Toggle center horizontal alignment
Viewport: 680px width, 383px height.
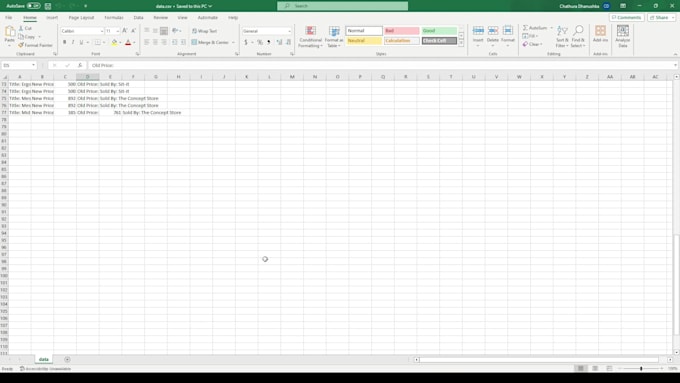pyautogui.click(x=155, y=43)
